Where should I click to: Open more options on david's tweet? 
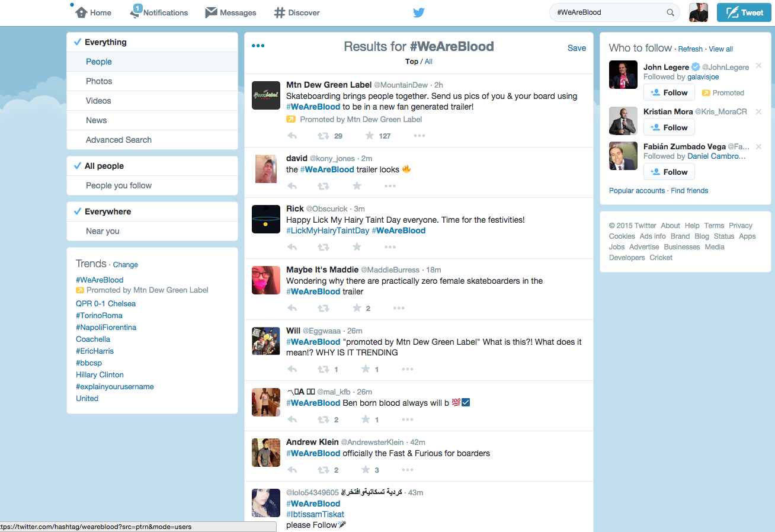[390, 186]
